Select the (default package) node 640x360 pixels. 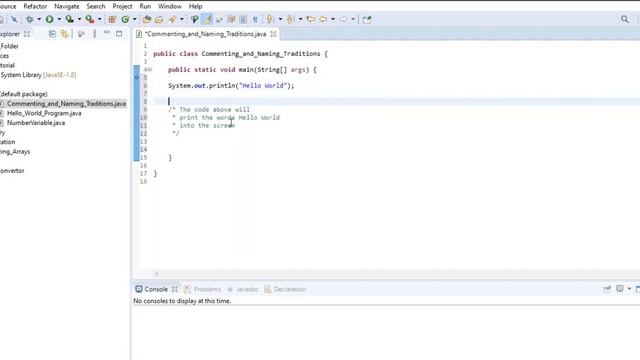pos(24,94)
